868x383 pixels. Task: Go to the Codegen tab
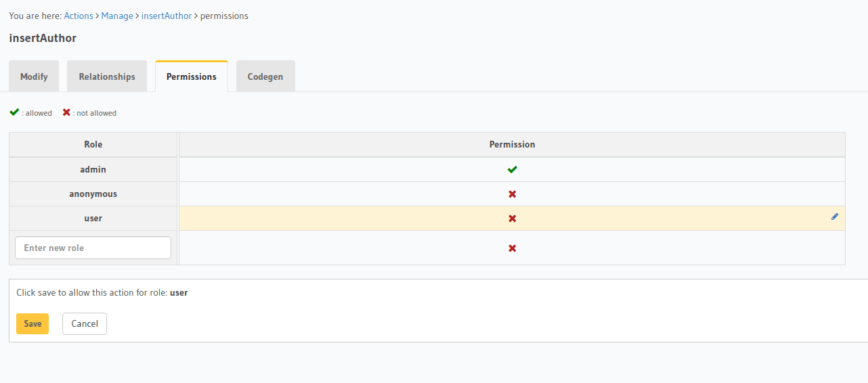pos(265,76)
